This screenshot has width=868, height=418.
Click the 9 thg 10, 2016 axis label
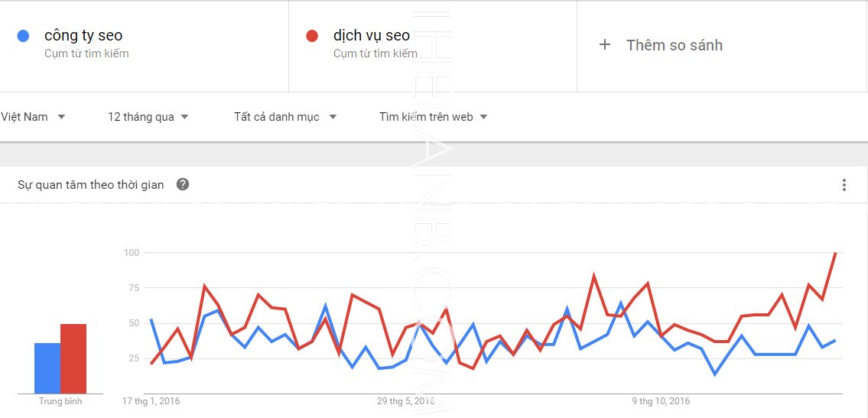(x=661, y=400)
